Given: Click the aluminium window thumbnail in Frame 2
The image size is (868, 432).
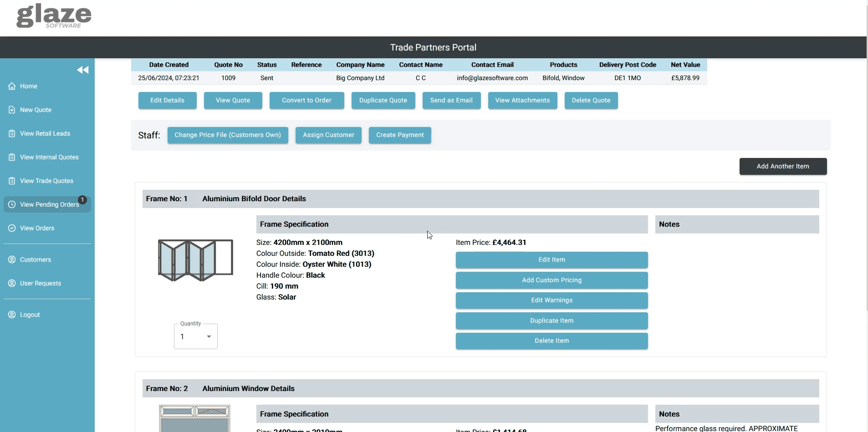Looking at the screenshot, I should click(194, 418).
